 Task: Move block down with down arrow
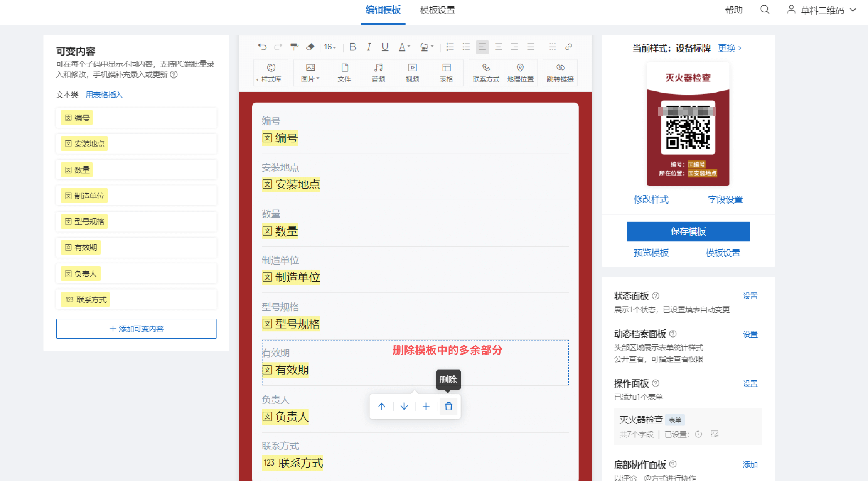coord(404,406)
